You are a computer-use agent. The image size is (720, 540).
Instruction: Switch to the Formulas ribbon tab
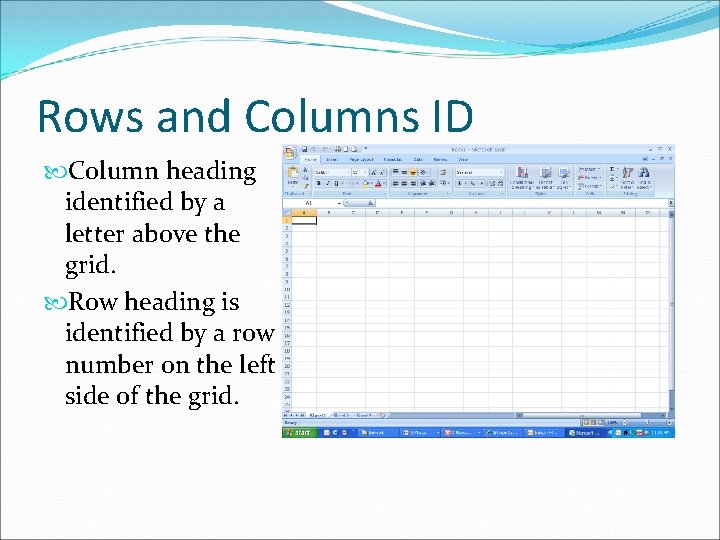393,159
